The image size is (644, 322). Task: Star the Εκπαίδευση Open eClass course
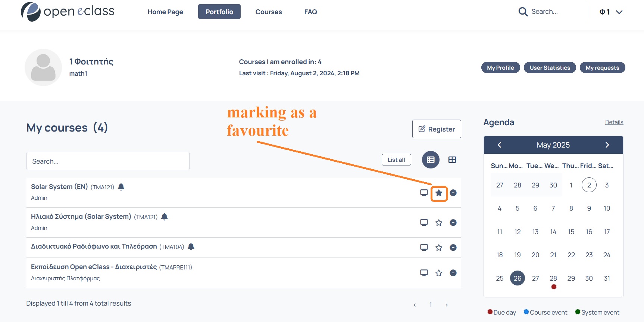pyautogui.click(x=439, y=273)
